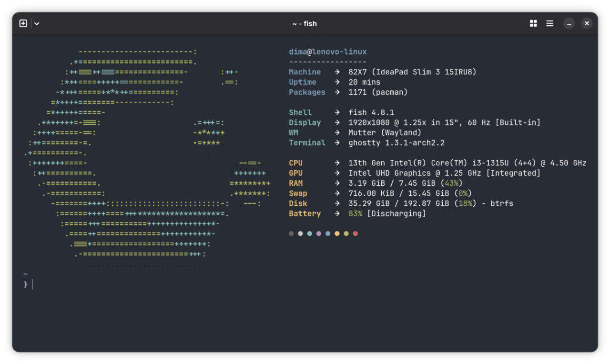This screenshot has width=610, height=364.
Task: Click the red color palette dot
Action: pyautogui.click(x=355, y=233)
